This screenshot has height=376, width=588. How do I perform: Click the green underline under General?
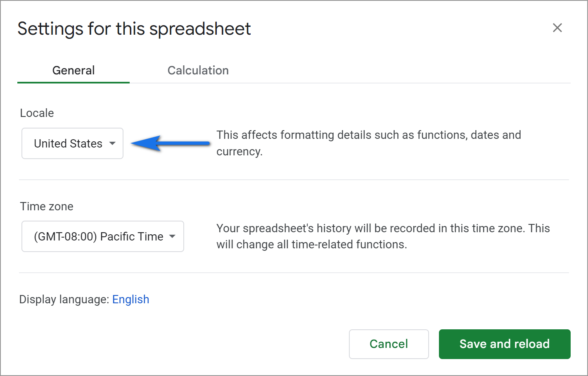pos(73,82)
